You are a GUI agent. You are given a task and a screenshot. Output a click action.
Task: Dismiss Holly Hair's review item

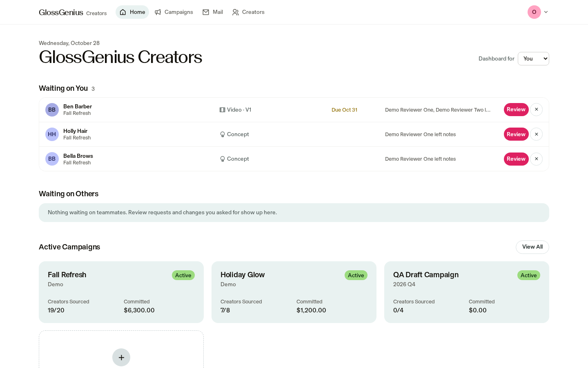coord(537,134)
